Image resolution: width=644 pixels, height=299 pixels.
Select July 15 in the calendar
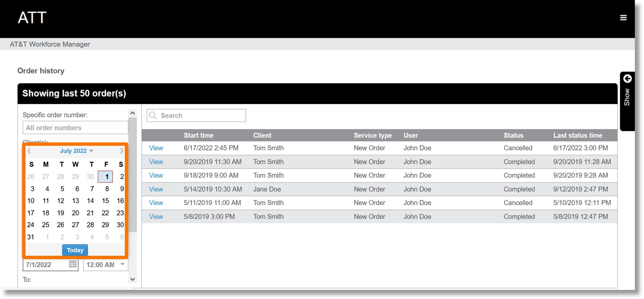[x=105, y=201]
